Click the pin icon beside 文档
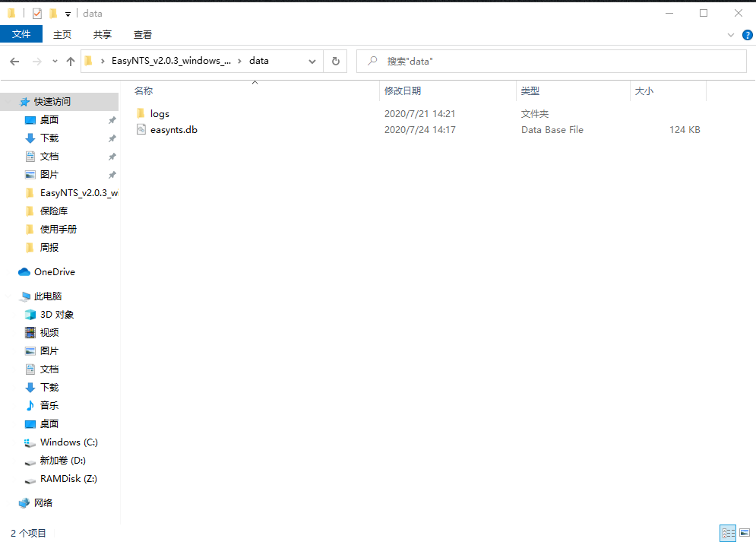Image resolution: width=756 pixels, height=542 pixels. [112, 157]
